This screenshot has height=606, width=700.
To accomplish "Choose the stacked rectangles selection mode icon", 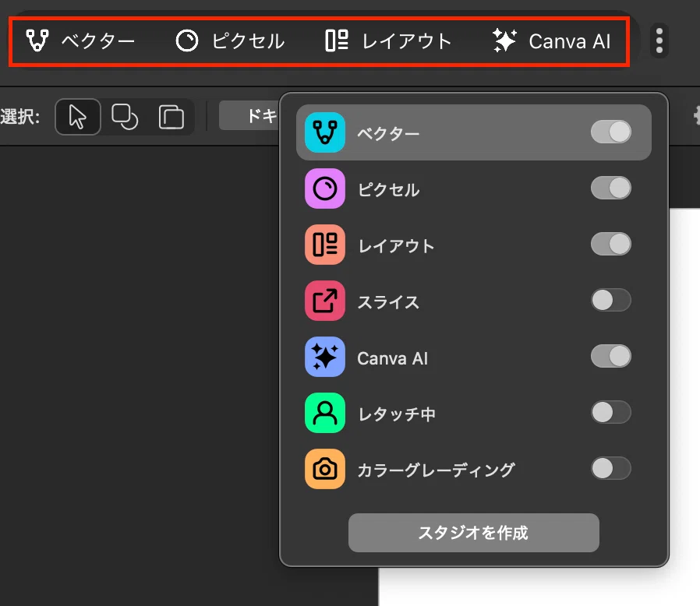I will pos(171,117).
